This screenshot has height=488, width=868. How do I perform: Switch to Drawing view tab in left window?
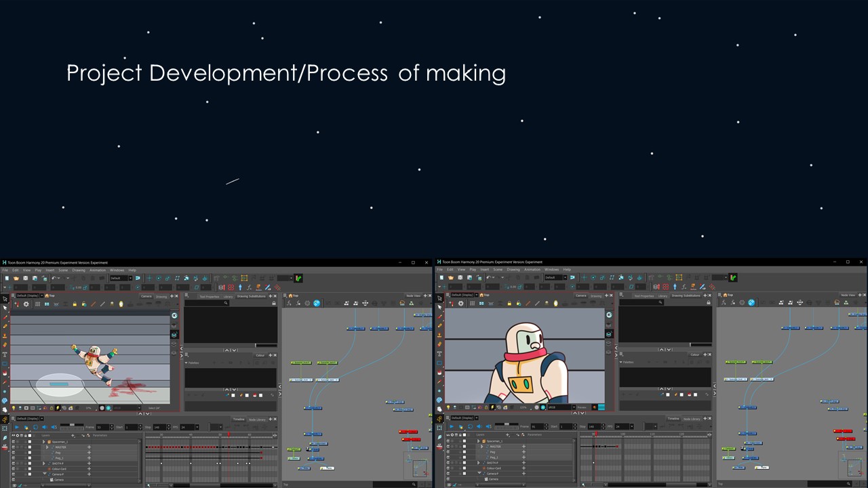click(x=161, y=296)
